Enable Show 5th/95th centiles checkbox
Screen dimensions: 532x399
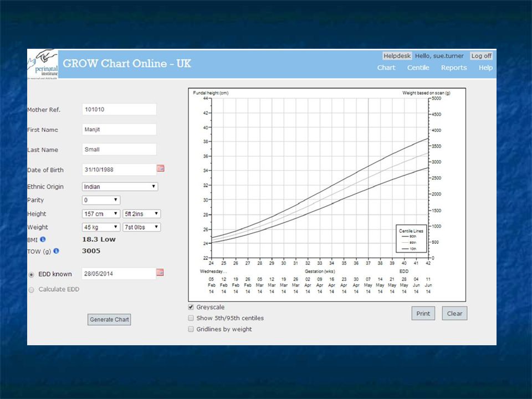191,318
